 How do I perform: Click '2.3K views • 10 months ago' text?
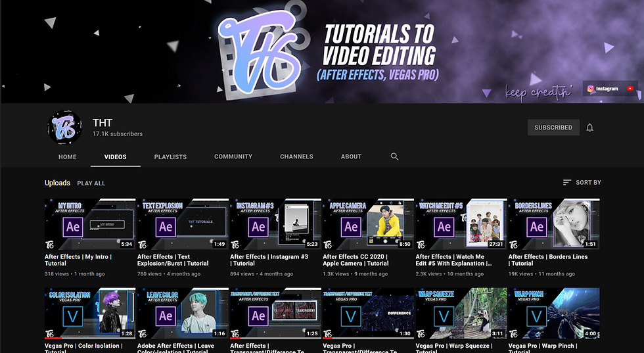pos(449,273)
